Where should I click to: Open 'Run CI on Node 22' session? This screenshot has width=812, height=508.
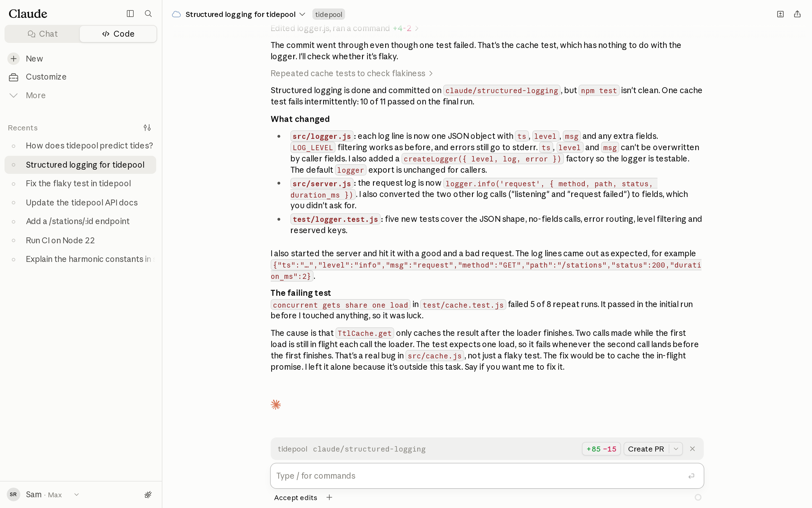point(81,240)
